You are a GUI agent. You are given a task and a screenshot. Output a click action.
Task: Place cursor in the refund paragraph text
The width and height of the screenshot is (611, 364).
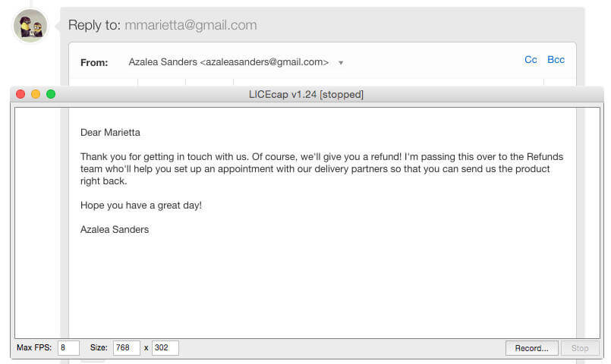click(x=322, y=168)
